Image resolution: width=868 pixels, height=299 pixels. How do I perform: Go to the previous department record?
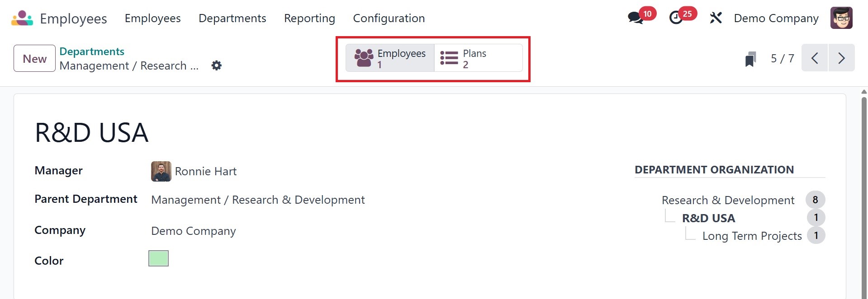815,58
